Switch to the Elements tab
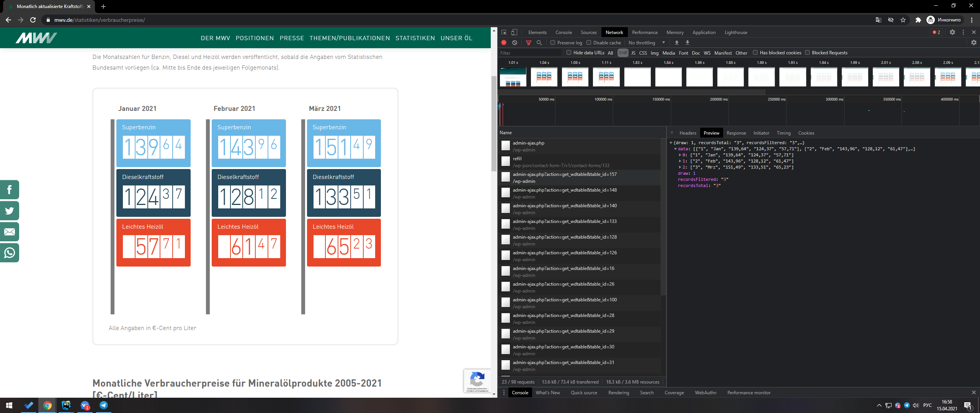 537,33
